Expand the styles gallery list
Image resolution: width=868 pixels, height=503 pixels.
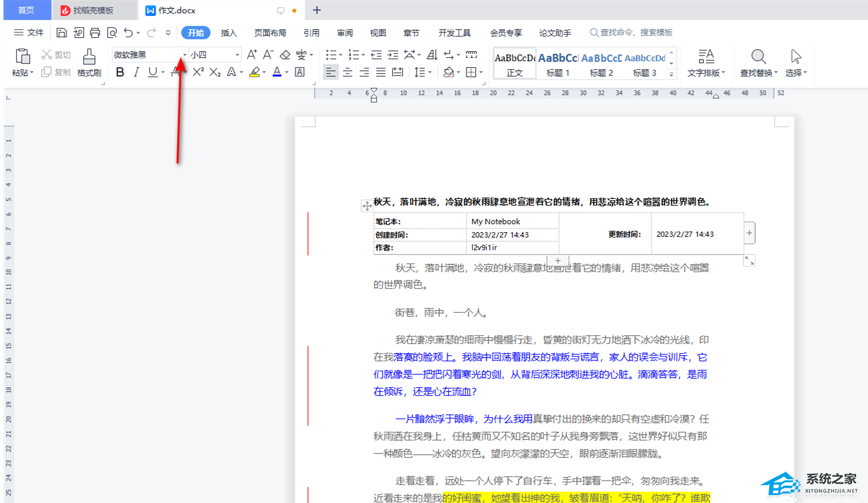coord(672,74)
